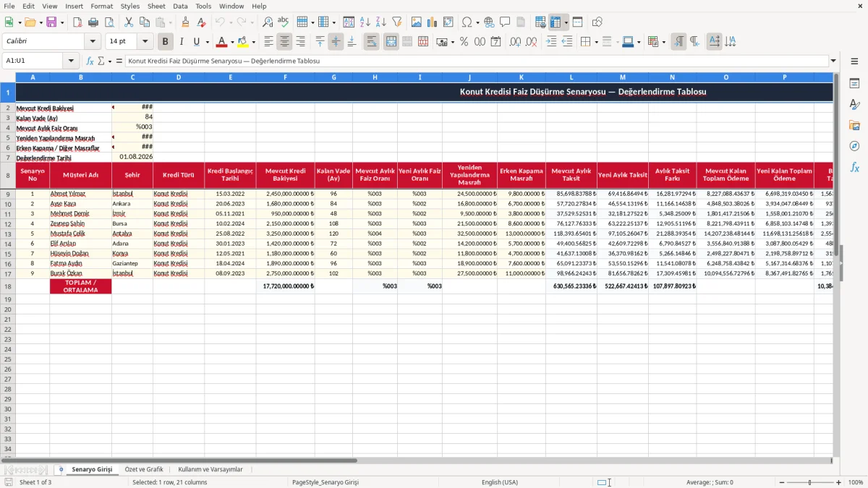Viewport: 868px width, 488px height.
Task: Insert an image into the sheet
Action: point(417,22)
